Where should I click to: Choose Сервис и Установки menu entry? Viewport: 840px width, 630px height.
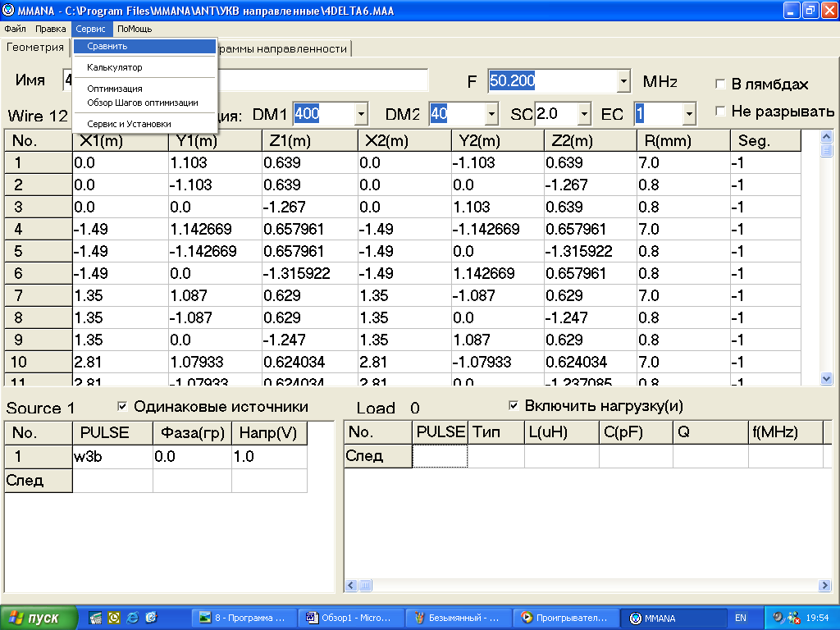[144, 124]
